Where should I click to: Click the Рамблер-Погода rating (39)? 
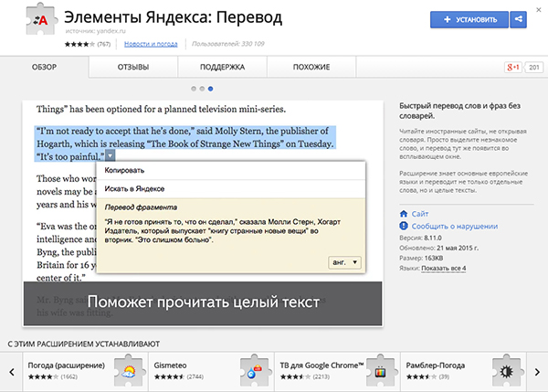pos(427,376)
